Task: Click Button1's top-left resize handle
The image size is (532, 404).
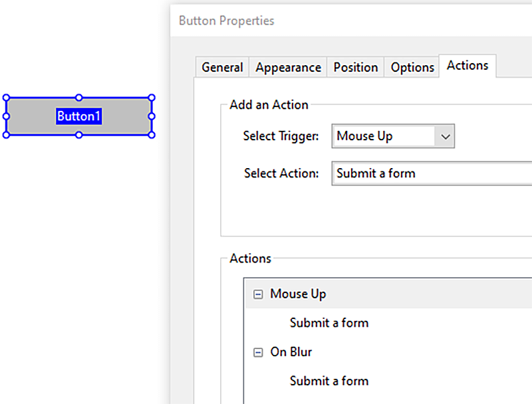Action: (7, 98)
